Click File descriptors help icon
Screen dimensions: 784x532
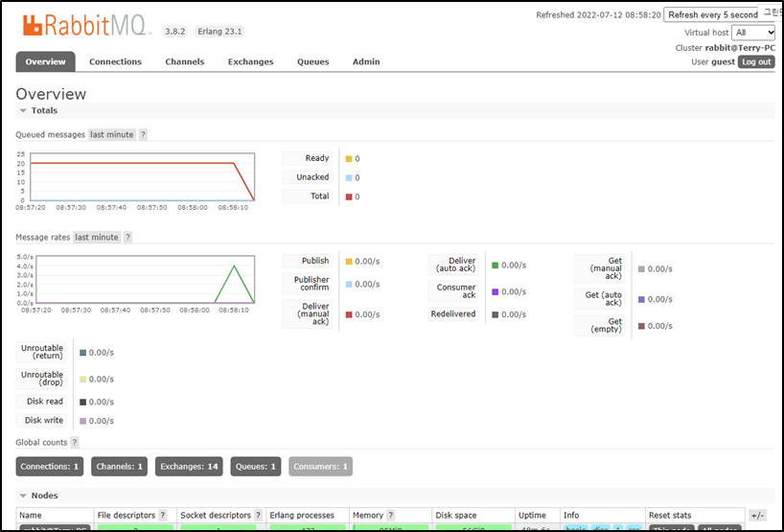pyautogui.click(x=163, y=515)
